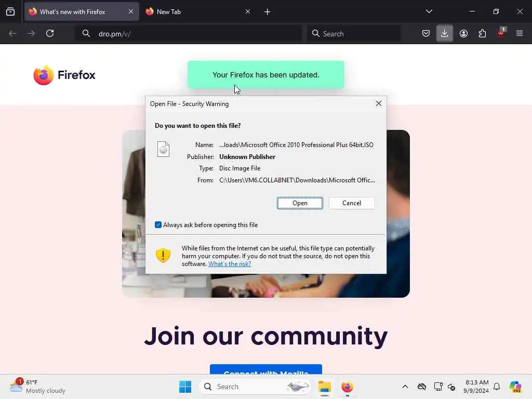Screen dimensions: 532x399
Task: Uncheck Always ask before opening this file
Action: [158, 224]
